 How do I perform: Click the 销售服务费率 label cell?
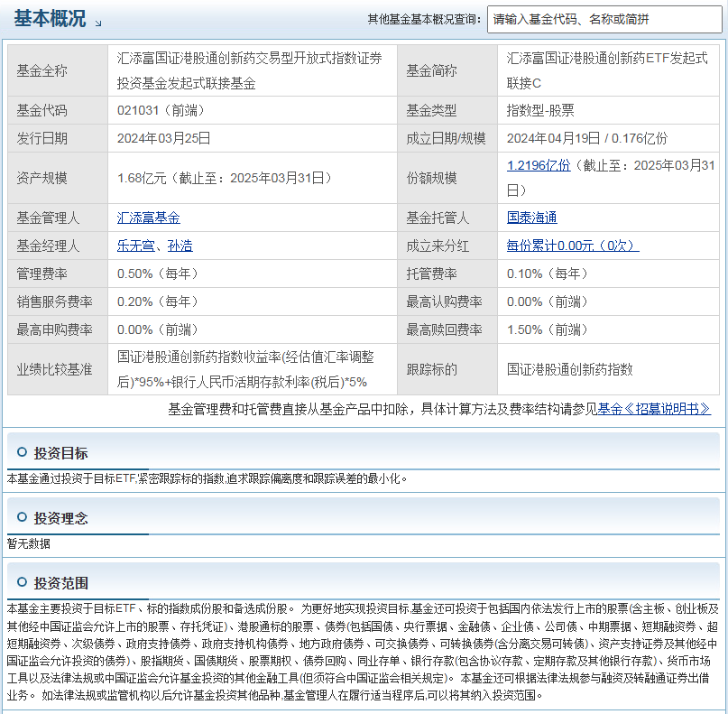58,302
